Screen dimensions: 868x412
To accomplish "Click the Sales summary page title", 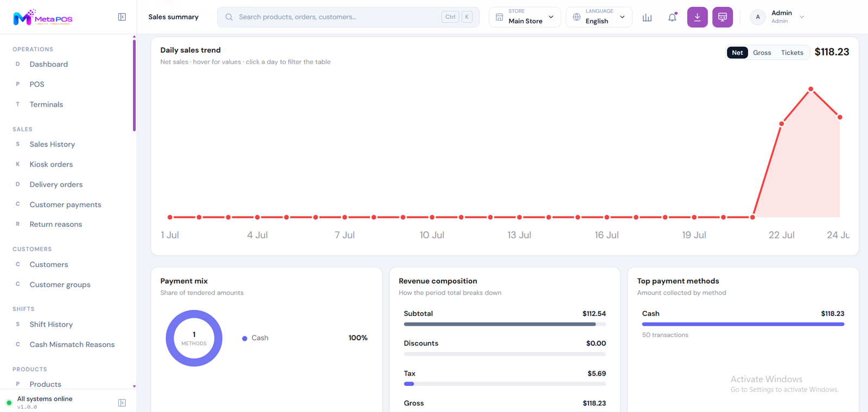I will 174,17.
